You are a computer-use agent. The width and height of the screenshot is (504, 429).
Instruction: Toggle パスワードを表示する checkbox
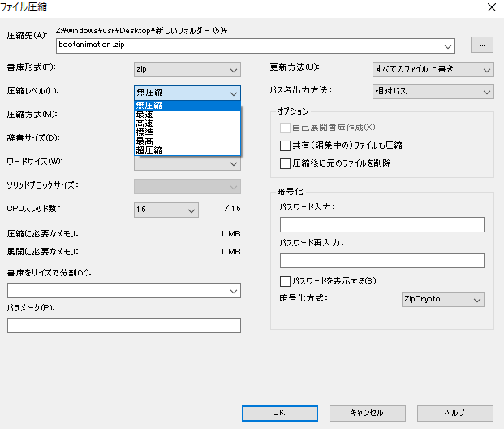point(285,281)
